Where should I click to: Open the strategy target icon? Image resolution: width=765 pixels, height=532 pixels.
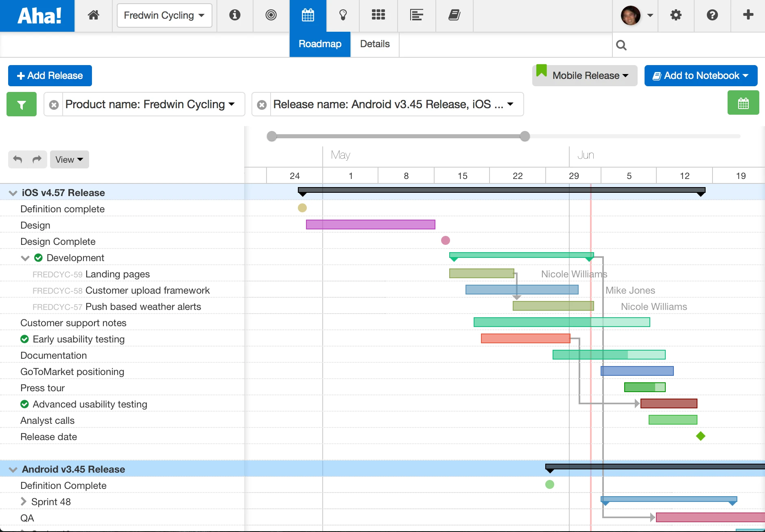point(271,15)
